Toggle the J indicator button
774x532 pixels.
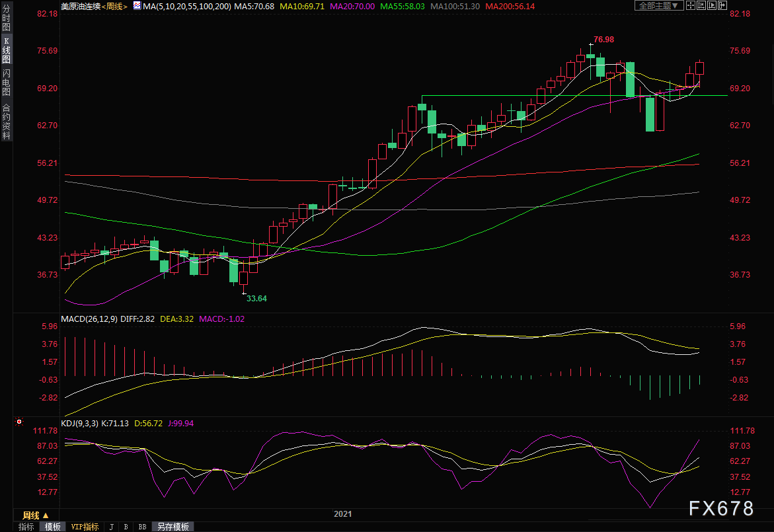coord(111,527)
